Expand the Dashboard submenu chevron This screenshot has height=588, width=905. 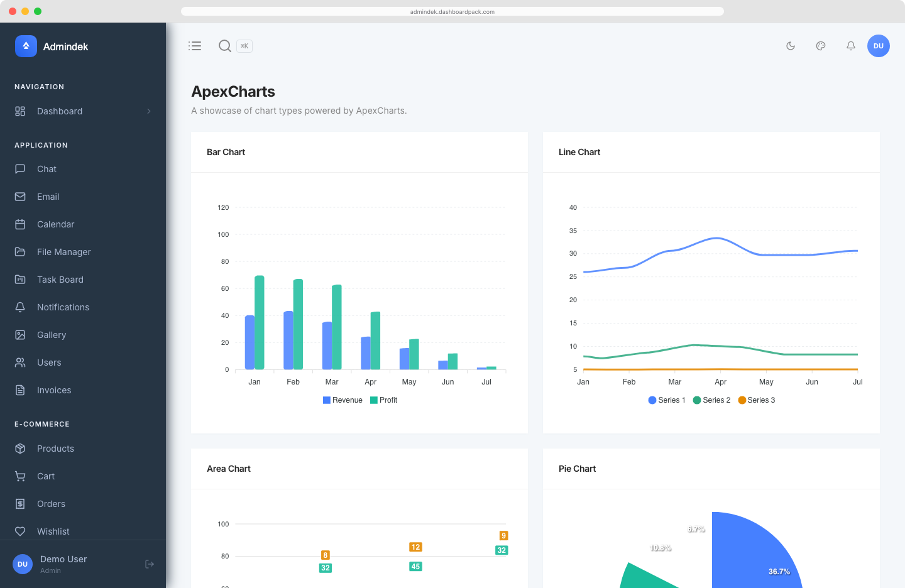[149, 111]
